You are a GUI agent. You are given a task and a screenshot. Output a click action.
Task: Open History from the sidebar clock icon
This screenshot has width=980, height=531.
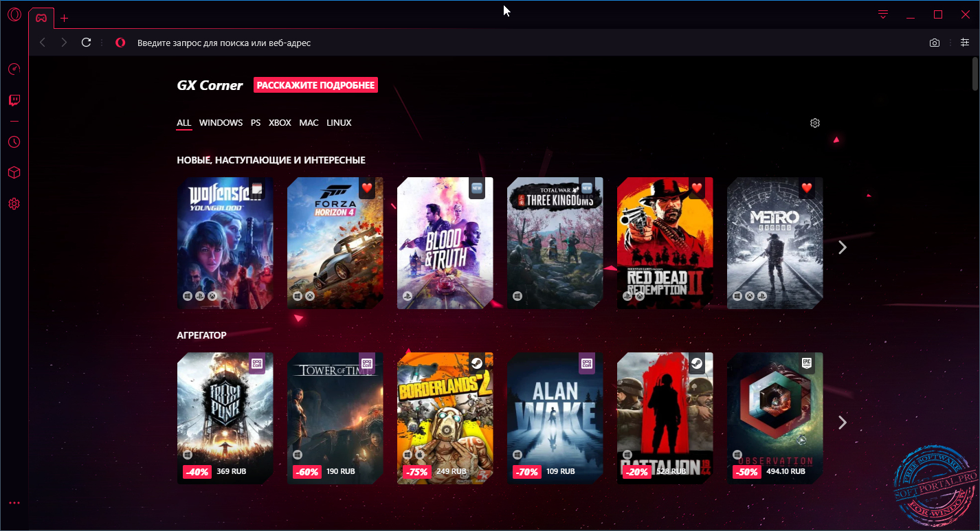(14, 142)
